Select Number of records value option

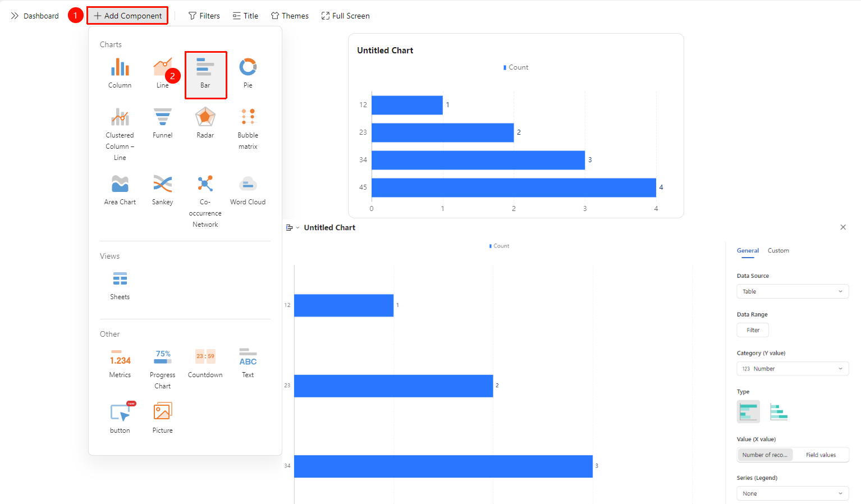coord(765,455)
